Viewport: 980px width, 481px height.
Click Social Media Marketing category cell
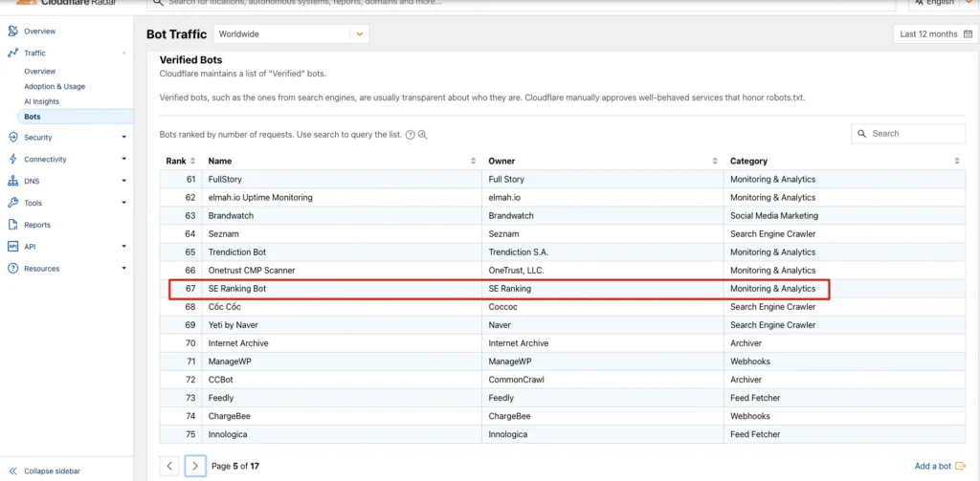click(773, 215)
